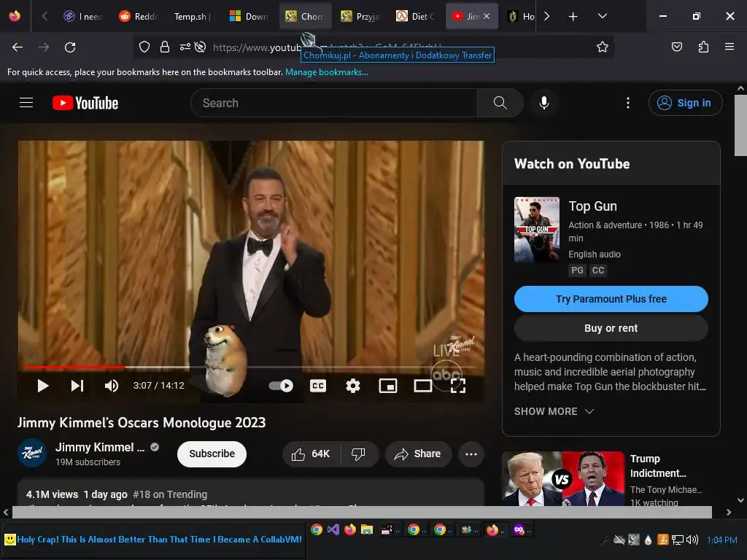Toggle the autoplay switch in player
The height and width of the screenshot is (560, 747).
[x=281, y=386]
